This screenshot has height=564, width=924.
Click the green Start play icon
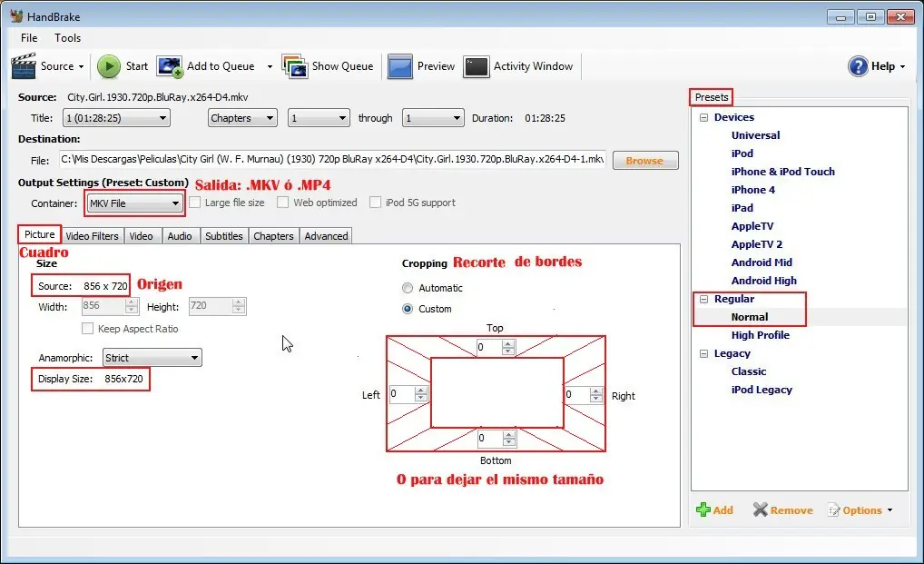[108, 66]
